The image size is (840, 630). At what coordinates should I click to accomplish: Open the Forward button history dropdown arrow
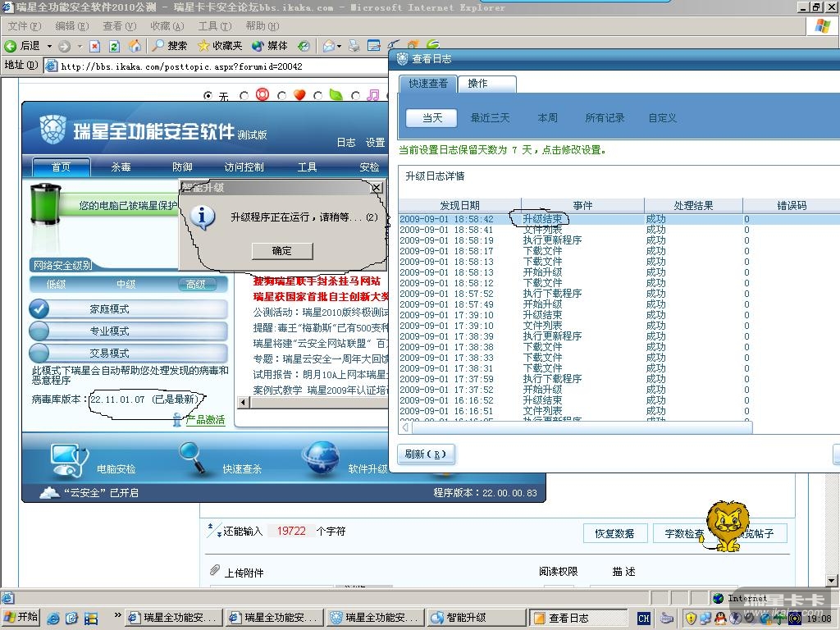coord(80,47)
